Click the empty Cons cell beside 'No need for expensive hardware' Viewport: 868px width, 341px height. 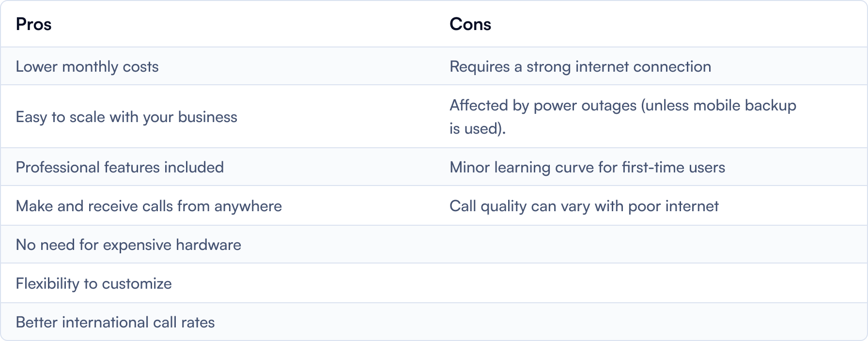coord(651,244)
